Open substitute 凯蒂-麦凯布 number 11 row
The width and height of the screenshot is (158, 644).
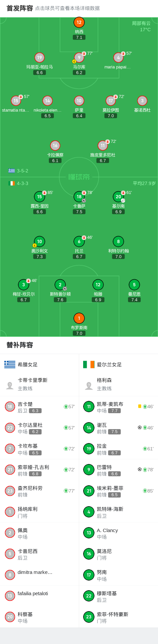coord(118,407)
